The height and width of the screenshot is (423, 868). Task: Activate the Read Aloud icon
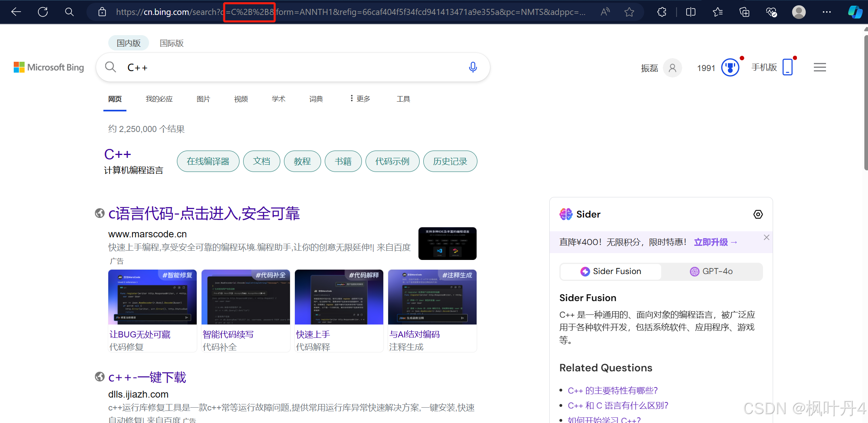(605, 12)
